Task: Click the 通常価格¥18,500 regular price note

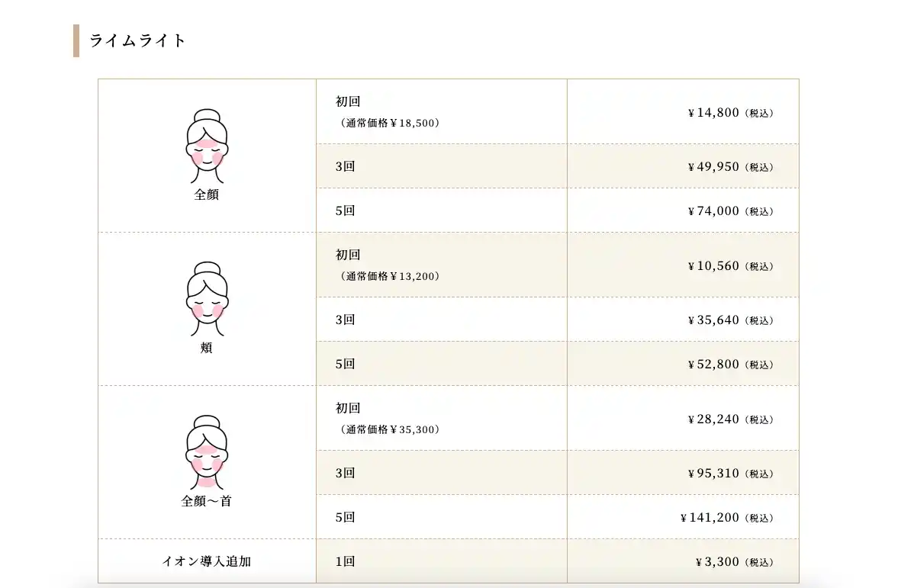Action: click(x=389, y=123)
